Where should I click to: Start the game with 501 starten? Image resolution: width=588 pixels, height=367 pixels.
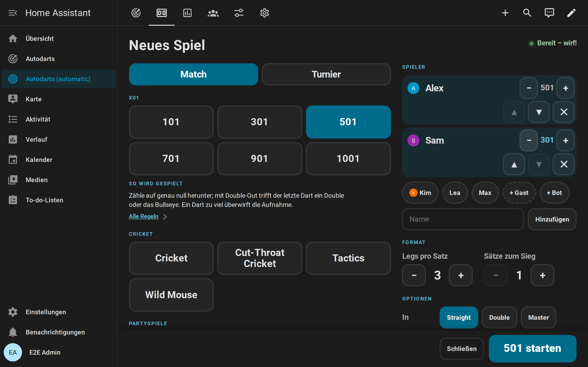[532, 348]
